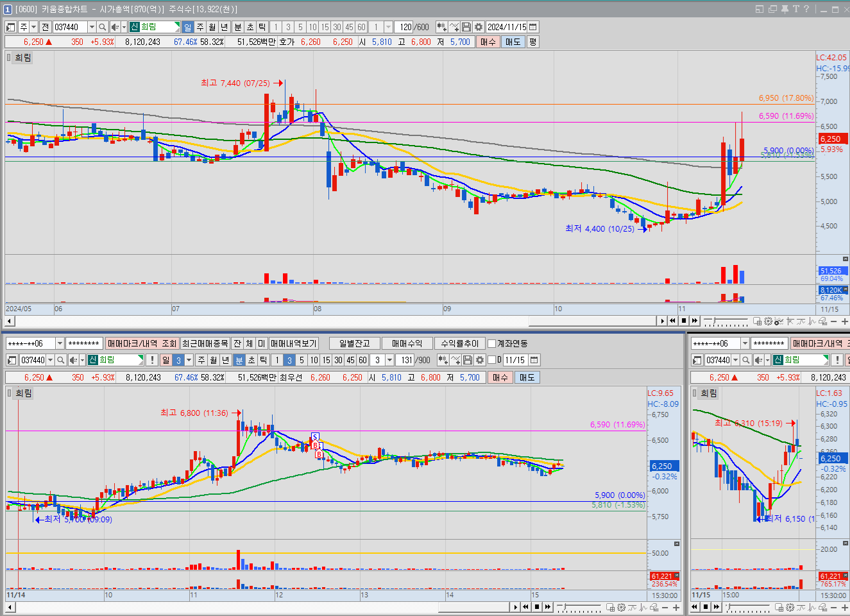The width and height of the screenshot is (850, 616).
Task: Click the 매매내역보기 button
Action: pos(293,343)
